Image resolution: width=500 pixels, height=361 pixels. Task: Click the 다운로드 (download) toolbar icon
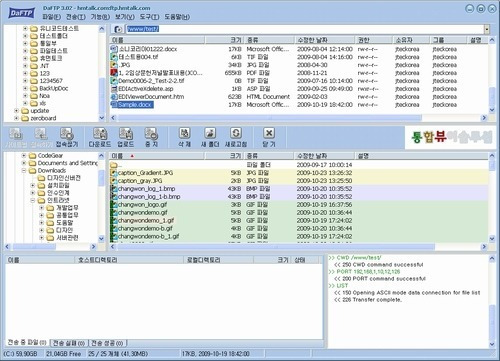pos(100,134)
